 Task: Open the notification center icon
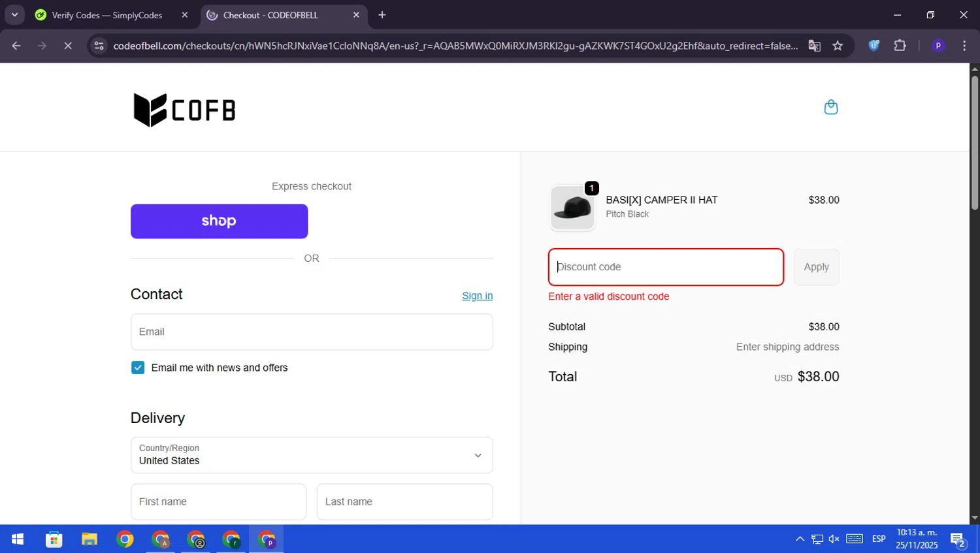click(x=958, y=540)
